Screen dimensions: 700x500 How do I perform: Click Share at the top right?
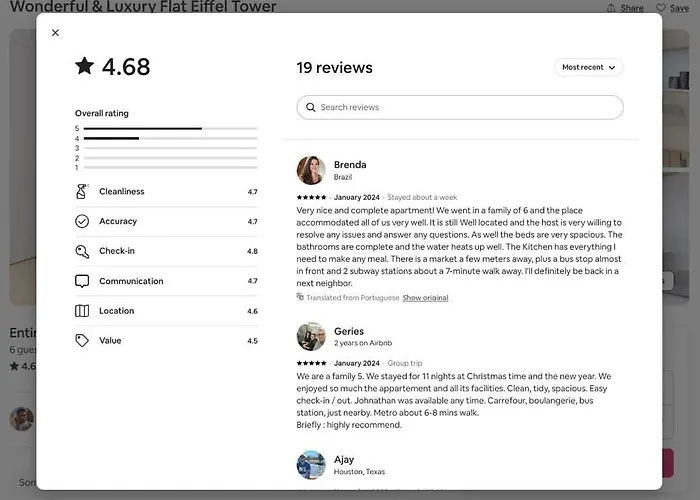point(625,8)
